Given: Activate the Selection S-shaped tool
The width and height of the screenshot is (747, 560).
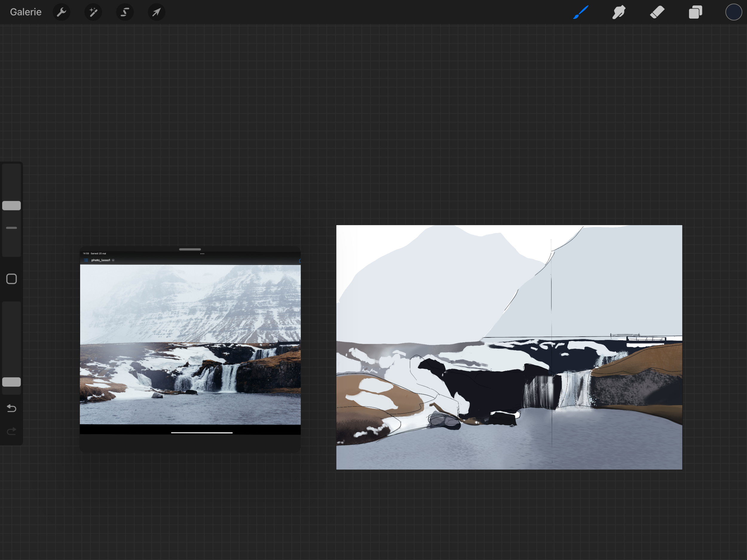Looking at the screenshot, I should tap(125, 13).
